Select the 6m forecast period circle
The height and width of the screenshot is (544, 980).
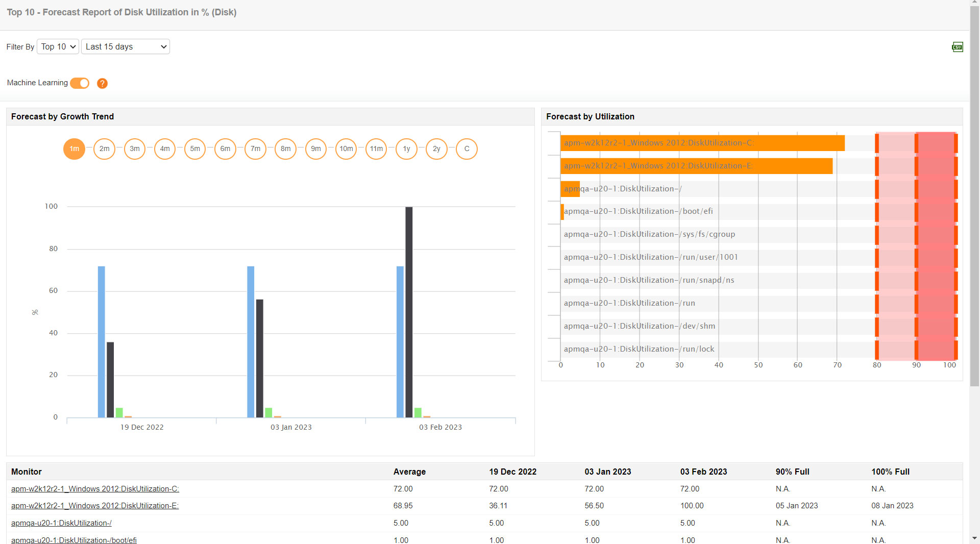pos(225,149)
